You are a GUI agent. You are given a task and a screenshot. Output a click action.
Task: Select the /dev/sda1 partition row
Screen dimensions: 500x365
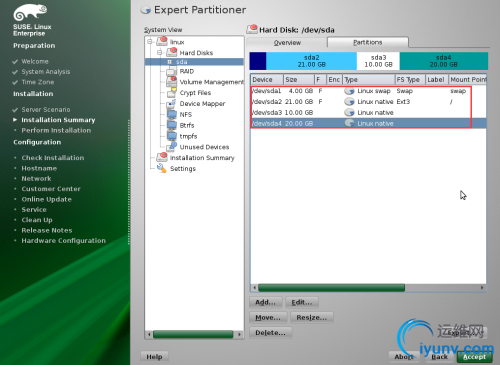[x=368, y=91]
